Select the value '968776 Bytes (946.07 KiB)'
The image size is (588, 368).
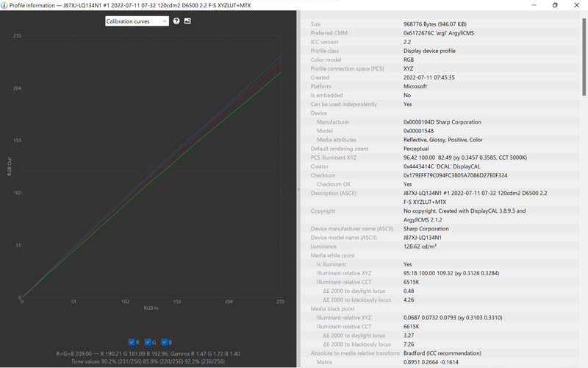point(435,24)
